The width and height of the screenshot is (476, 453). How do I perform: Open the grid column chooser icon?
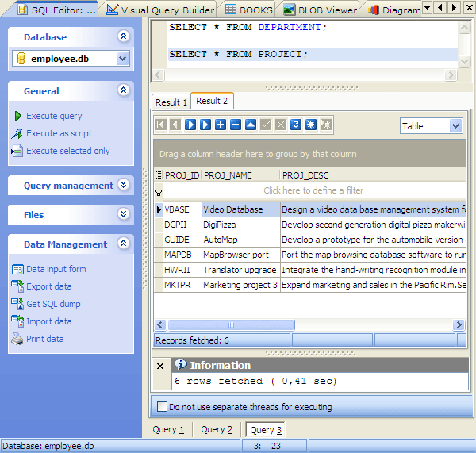159,175
